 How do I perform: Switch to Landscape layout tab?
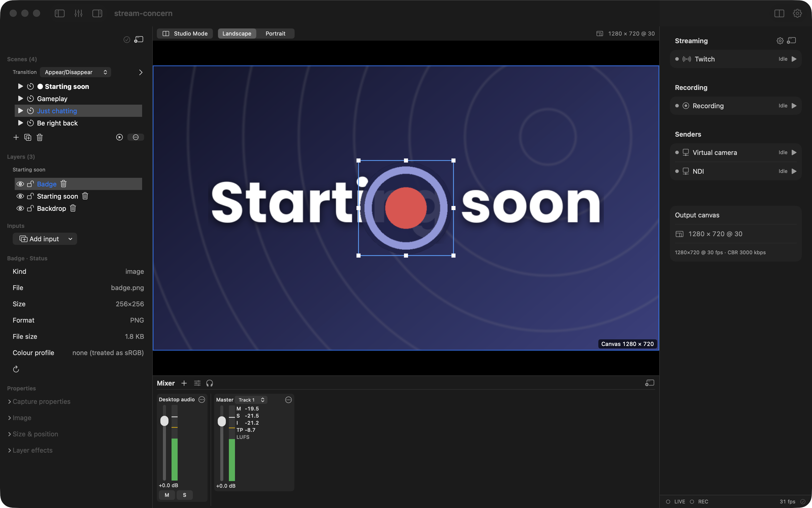tap(237, 34)
